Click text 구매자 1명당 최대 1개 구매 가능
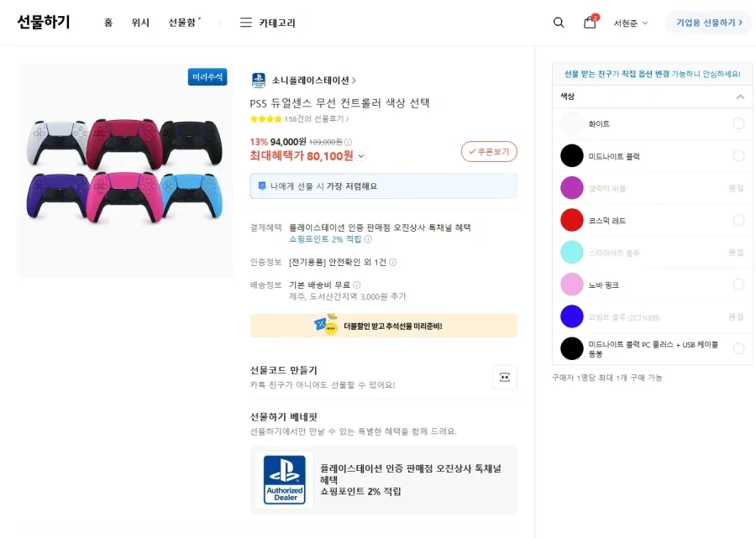 606,378
